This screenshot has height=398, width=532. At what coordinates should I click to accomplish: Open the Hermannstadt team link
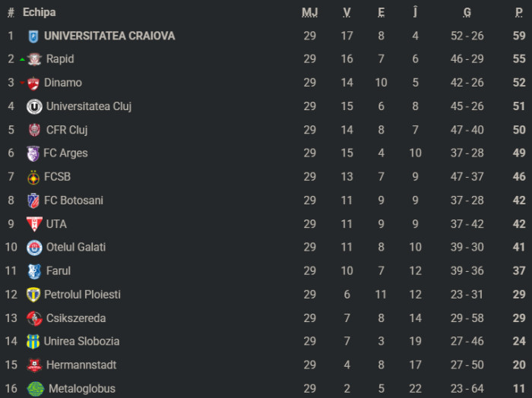click(81, 365)
